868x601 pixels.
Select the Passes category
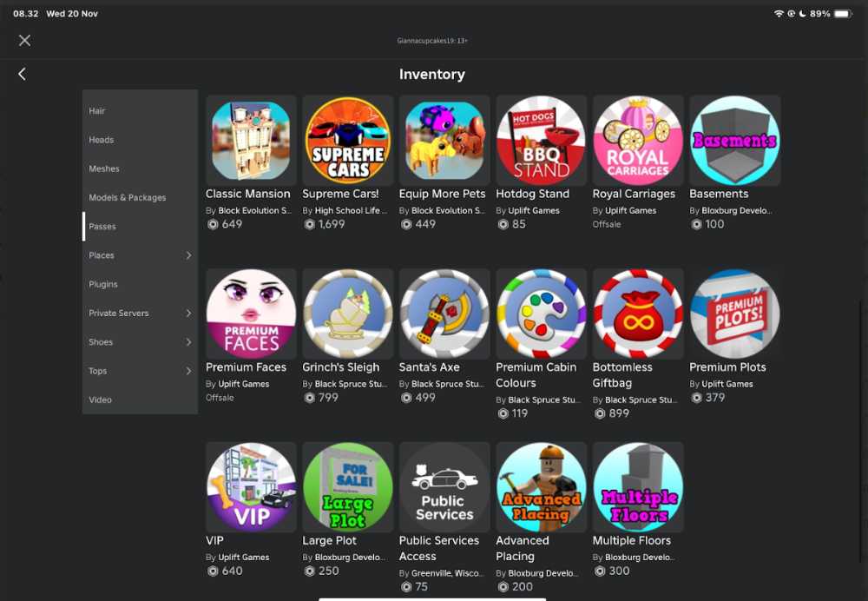click(x=140, y=226)
